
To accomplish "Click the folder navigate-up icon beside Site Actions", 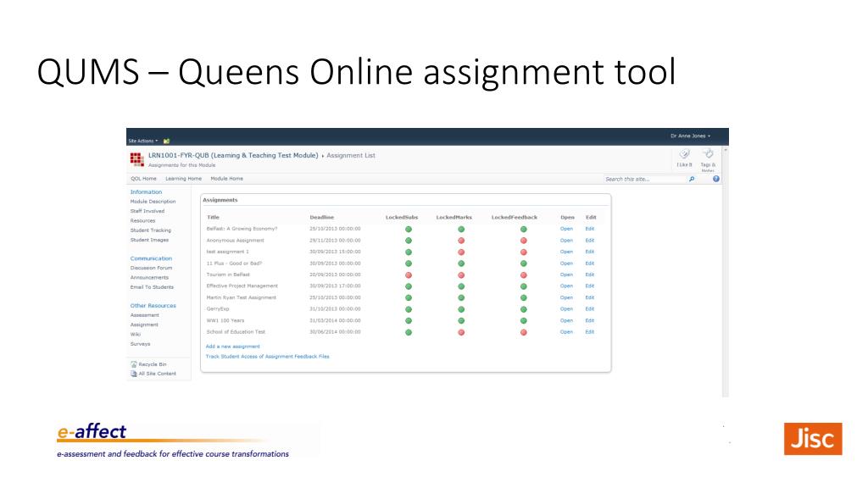I will (166, 141).
